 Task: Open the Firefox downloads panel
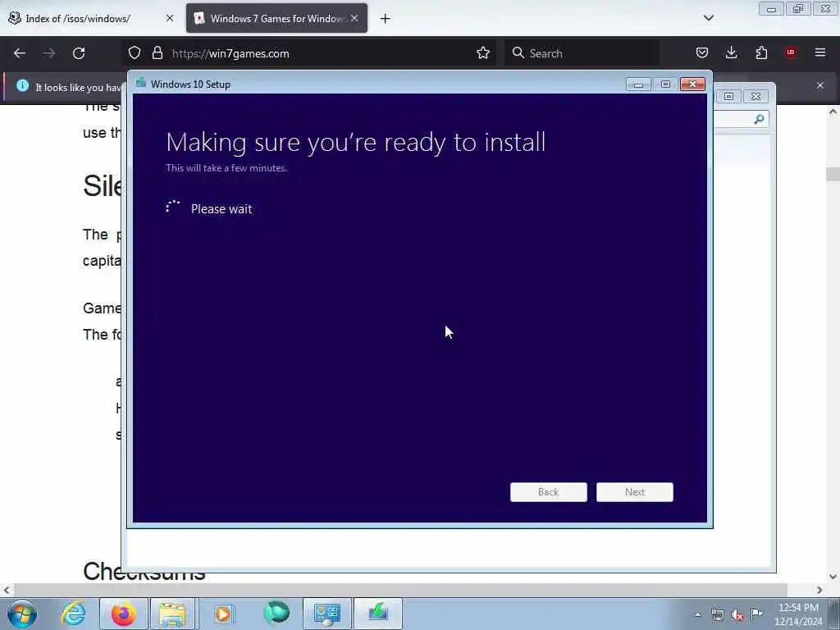pyautogui.click(x=731, y=53)
